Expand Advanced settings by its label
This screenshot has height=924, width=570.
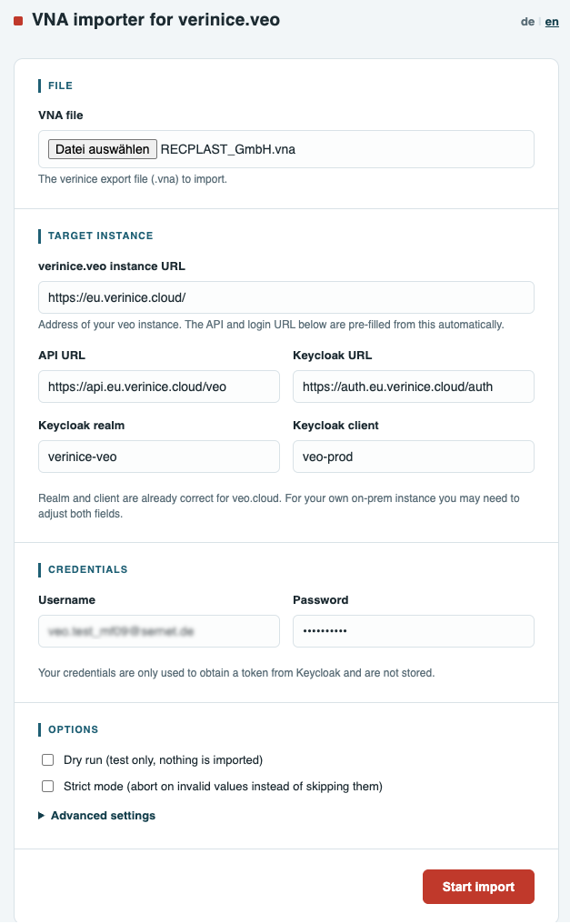click(x=103, y=816)
